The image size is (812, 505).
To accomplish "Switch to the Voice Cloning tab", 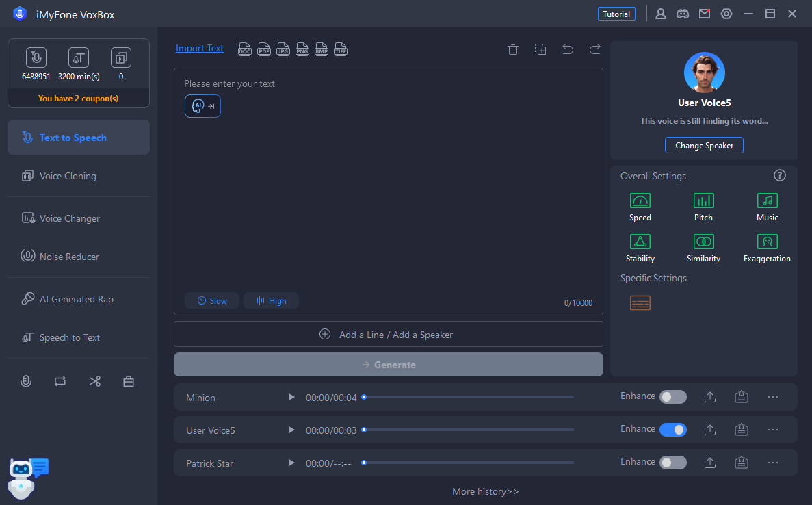I will click(78, 176).
